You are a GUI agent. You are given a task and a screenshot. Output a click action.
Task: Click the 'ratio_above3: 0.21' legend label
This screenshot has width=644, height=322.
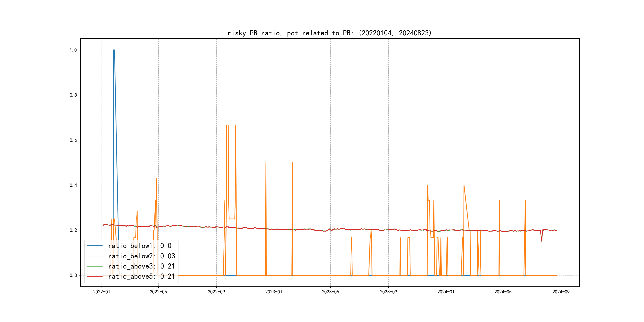(x=141, y=266)
